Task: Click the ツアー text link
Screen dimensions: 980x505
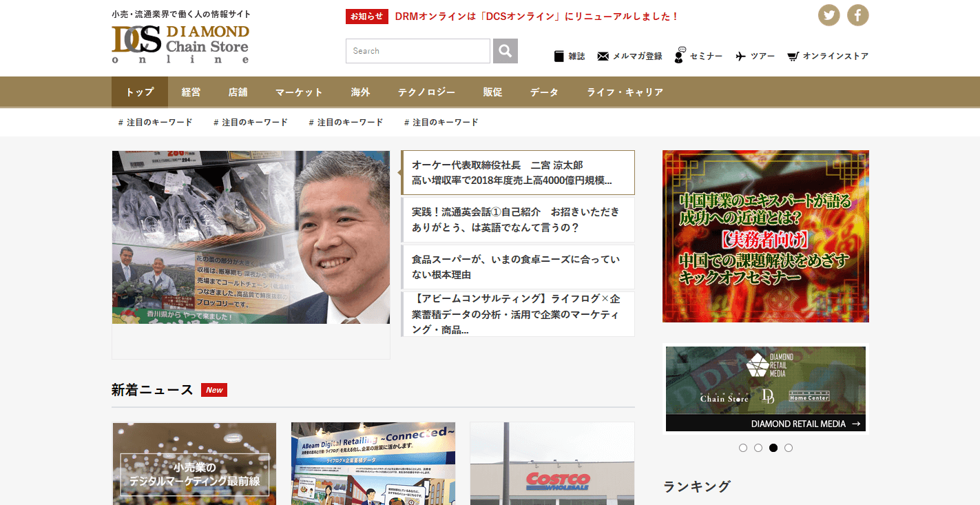Action: coord(763,56)
